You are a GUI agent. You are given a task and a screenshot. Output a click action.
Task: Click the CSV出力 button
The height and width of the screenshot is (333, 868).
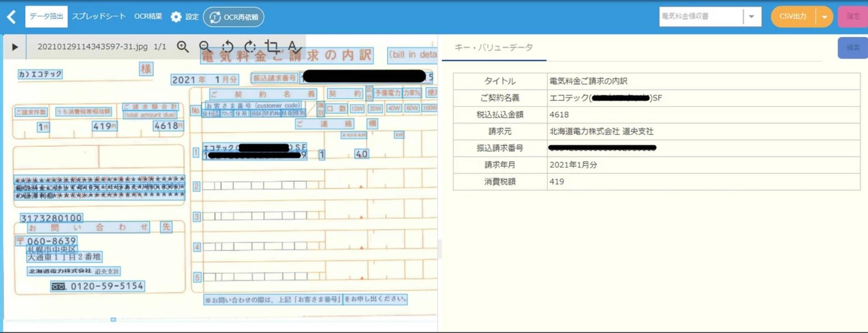pos(793,17)
